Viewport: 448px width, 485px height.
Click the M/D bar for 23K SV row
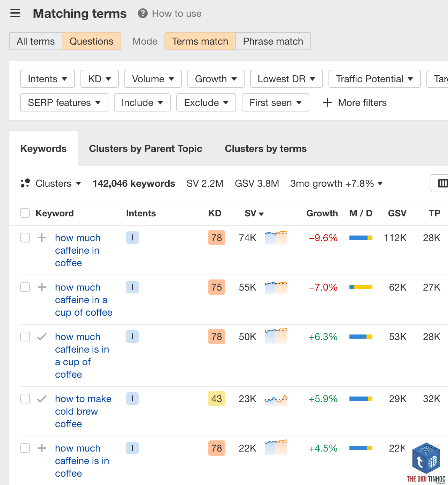(x=361, y=399)
